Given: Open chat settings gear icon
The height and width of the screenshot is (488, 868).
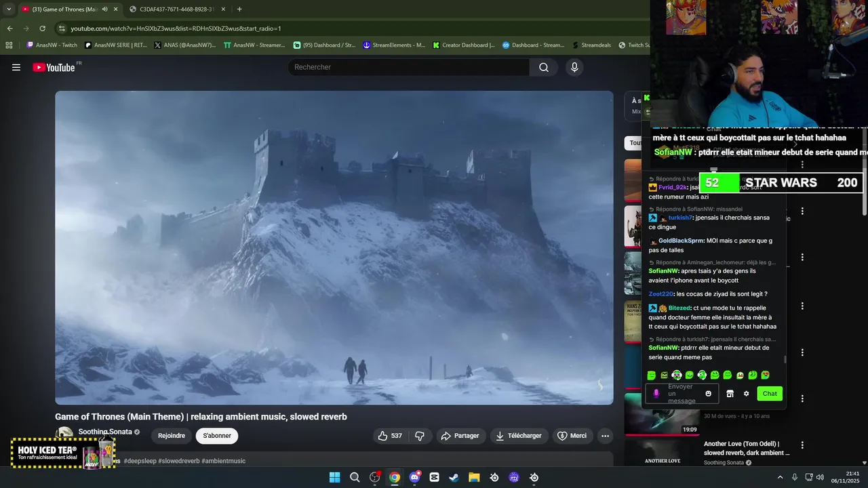Looking at the screenshot, I should pyautogui.click(x=746, y=394).
